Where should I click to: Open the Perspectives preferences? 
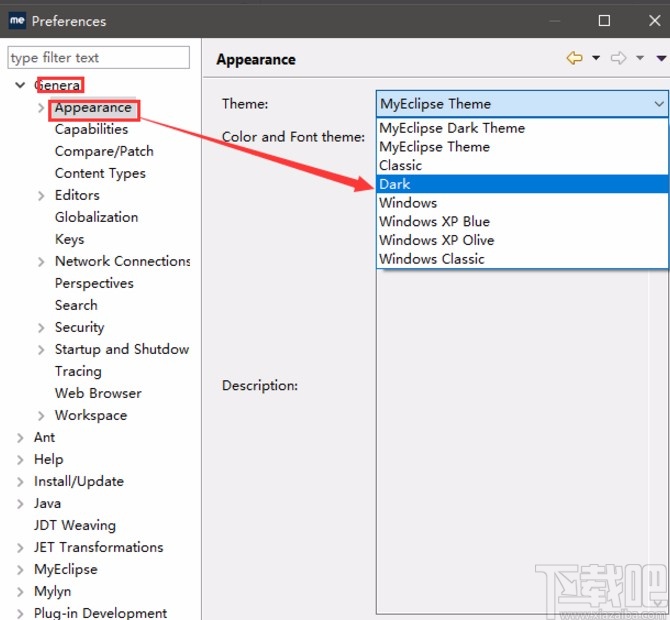(x=94, y=283)
